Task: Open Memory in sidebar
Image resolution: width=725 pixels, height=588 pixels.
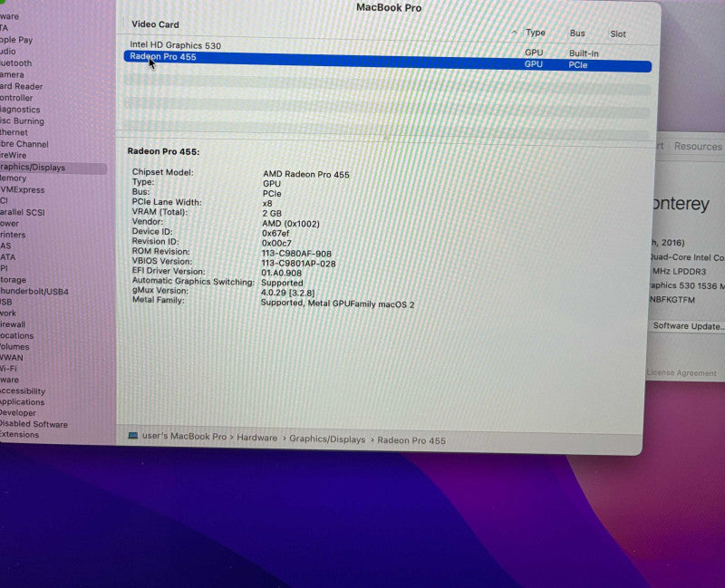Action: (x=13, y=178)
